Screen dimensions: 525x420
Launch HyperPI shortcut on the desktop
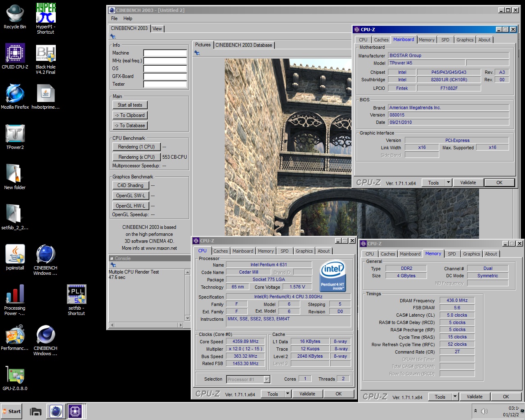tap(46, 18)
